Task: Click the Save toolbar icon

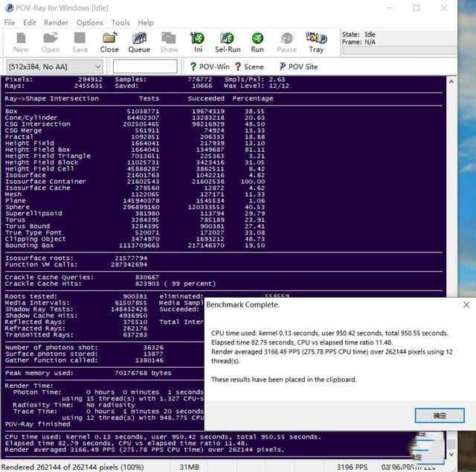Action: (80, 42)
